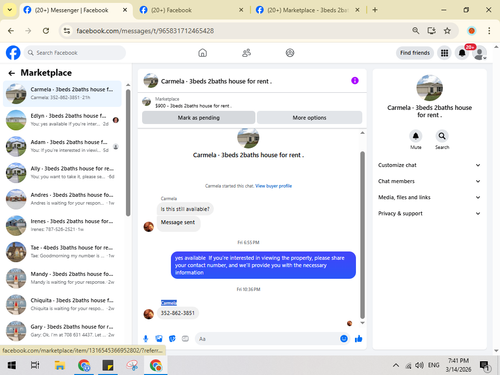The width and height of the screenshot is (500, 375).
Task: Search in conversation with magnifier icon
Action: click(x=442, y=136)
